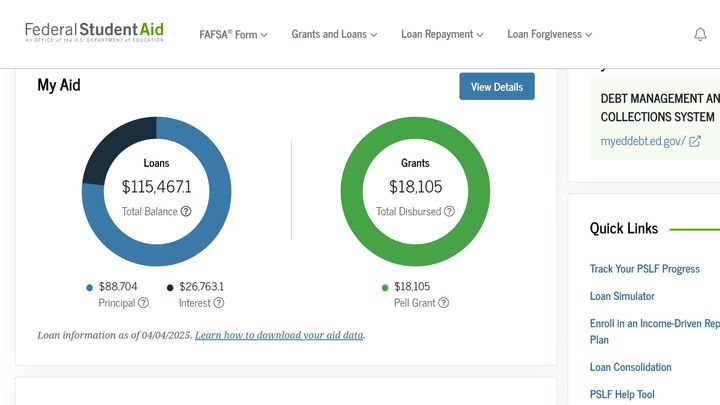
Task: Click external link icon next to myeddebt.ed.gov
Action: 695,141
